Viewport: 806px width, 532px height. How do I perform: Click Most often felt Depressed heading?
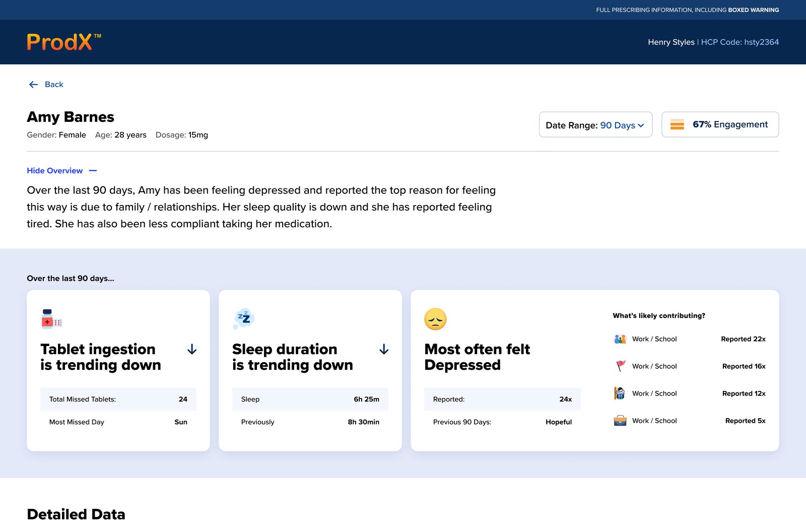point(477,357)
